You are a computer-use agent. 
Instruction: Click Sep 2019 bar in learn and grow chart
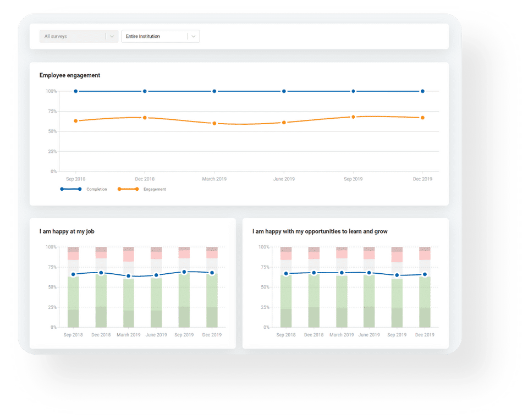pyautogui.click(x=397, y=287)
